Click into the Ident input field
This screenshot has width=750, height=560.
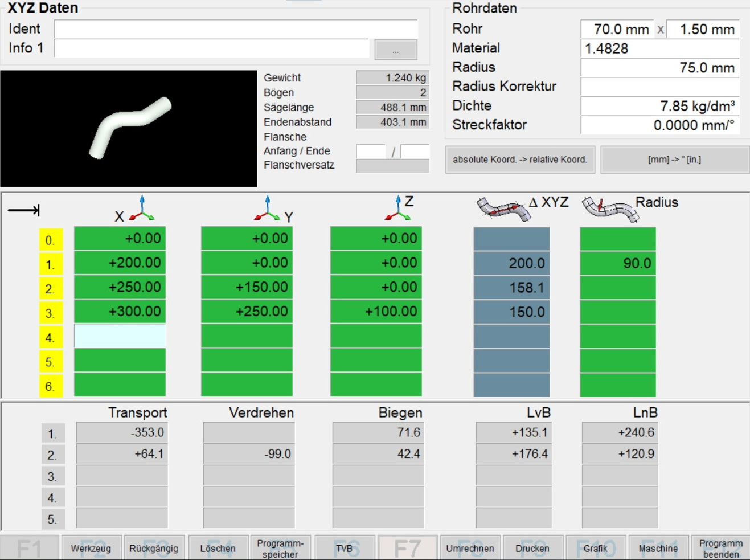[x=236, y=29]
